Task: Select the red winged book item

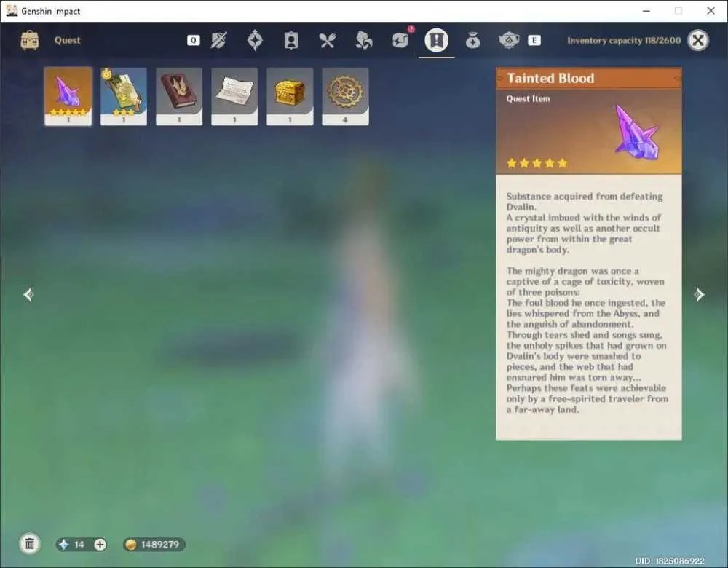Action: click(x=179, y=97)
